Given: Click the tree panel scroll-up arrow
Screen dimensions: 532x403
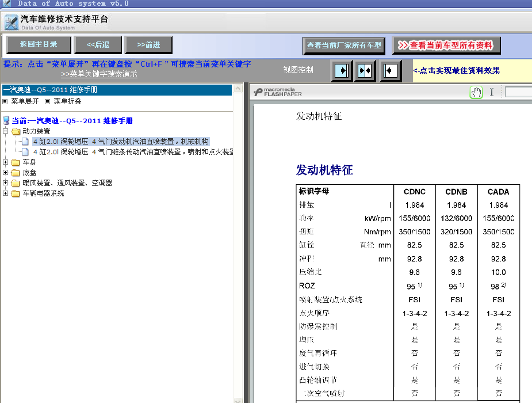Looking at the screenshot, I should pyautogui.click(x=238, y=89).
